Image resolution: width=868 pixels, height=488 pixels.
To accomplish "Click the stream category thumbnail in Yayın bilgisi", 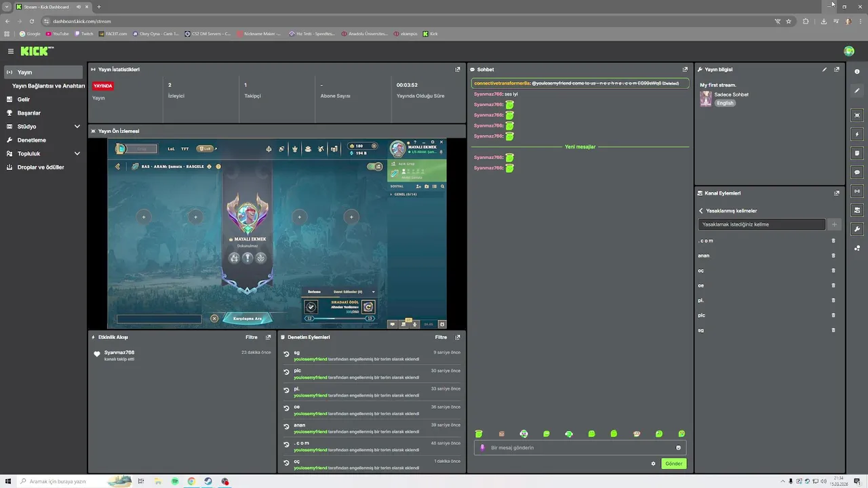I will coord(706,99).
